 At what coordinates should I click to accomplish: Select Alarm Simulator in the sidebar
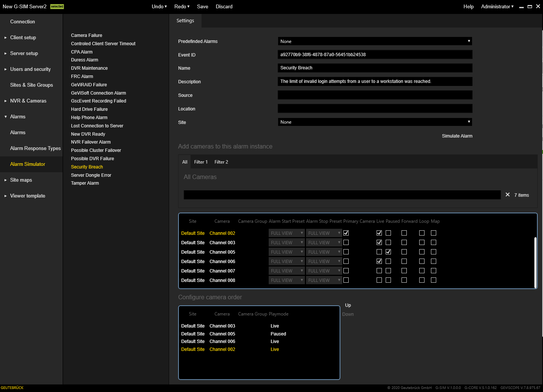(x=28, y=164)
